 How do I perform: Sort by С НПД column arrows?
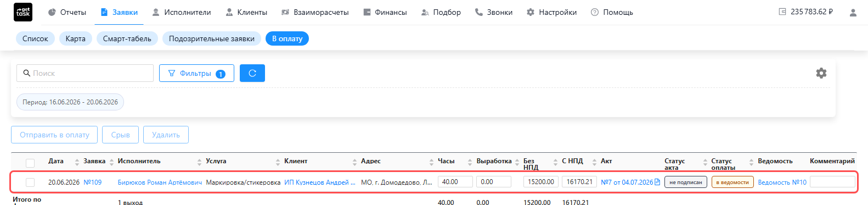(594, 162)
